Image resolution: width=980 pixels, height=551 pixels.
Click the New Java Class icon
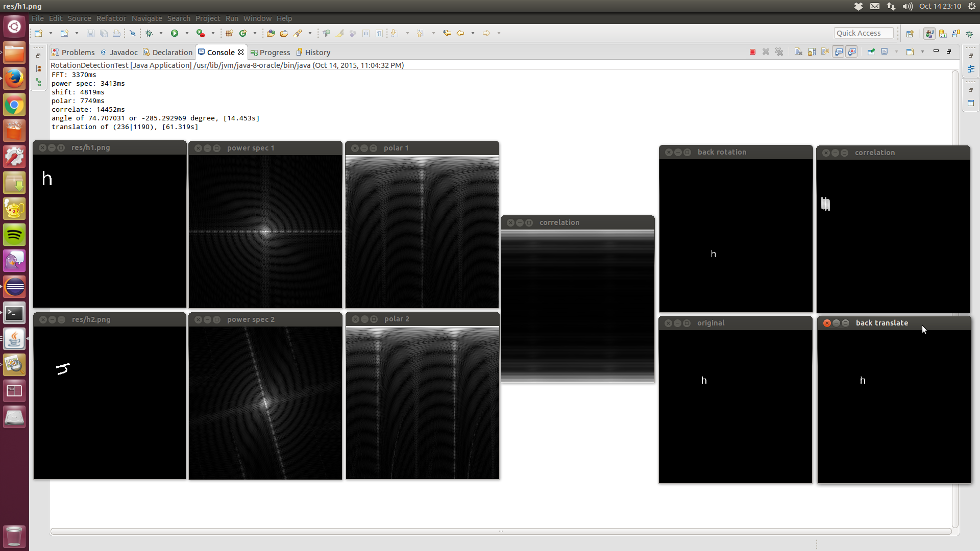coord(243,33)
